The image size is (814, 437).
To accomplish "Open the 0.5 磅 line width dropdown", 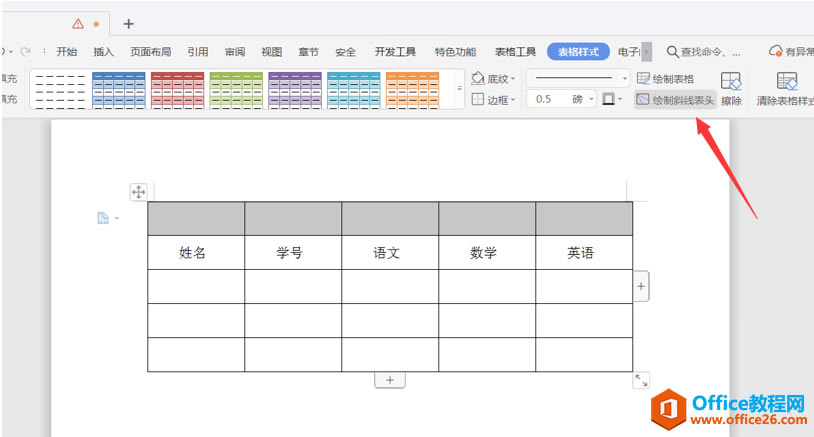I will (592, 100).
